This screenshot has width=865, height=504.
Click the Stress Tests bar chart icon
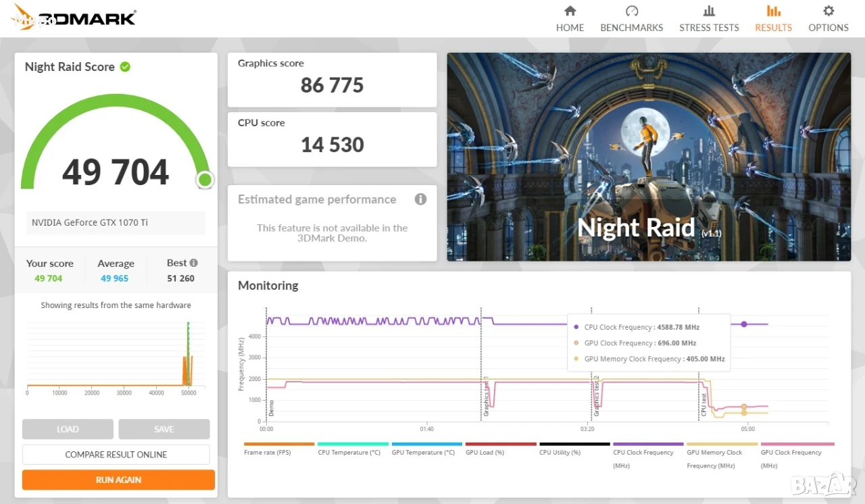coord(709,11)
